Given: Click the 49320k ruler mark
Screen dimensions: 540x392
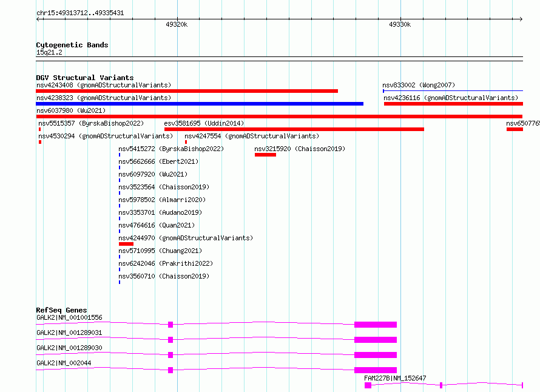Looking at the screenshot, I should [177, 24].
